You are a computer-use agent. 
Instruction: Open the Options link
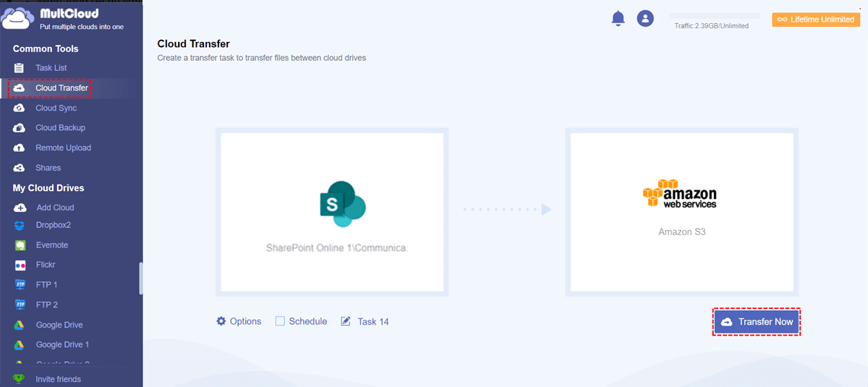(x=245, y=321)
